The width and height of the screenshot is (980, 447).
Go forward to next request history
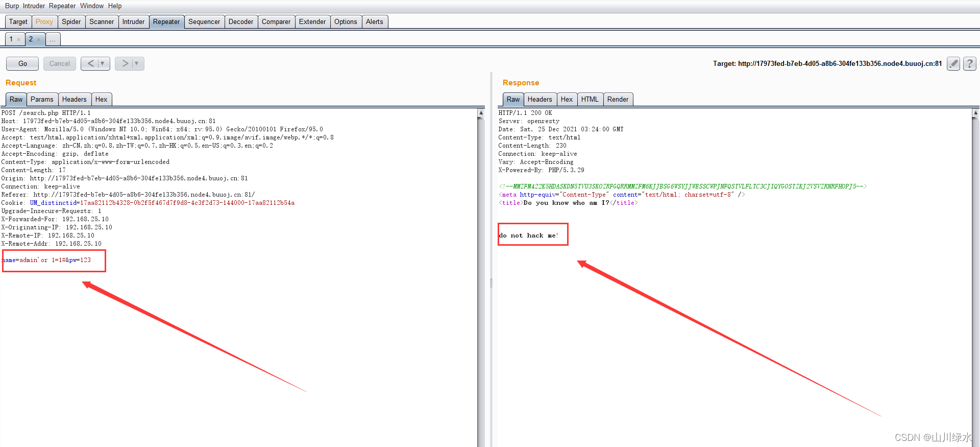pyautogui.click(x=125, y=63)
